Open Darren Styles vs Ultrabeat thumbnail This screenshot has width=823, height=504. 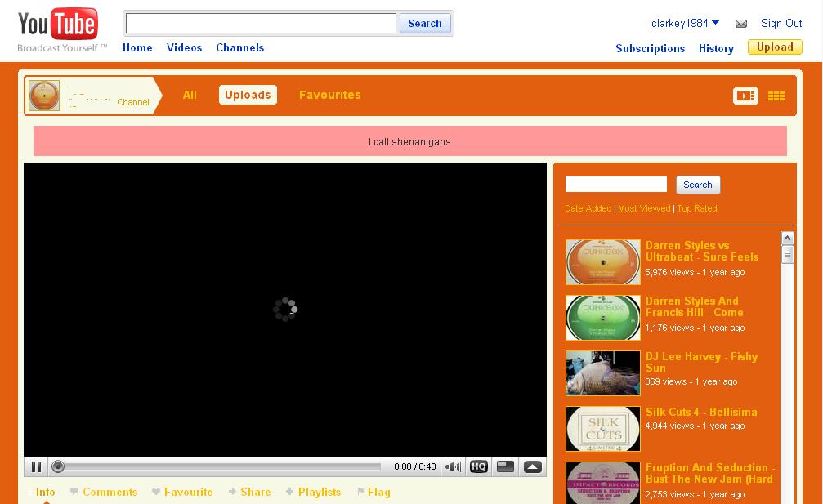pyautogui.click(x=603, y=262)
